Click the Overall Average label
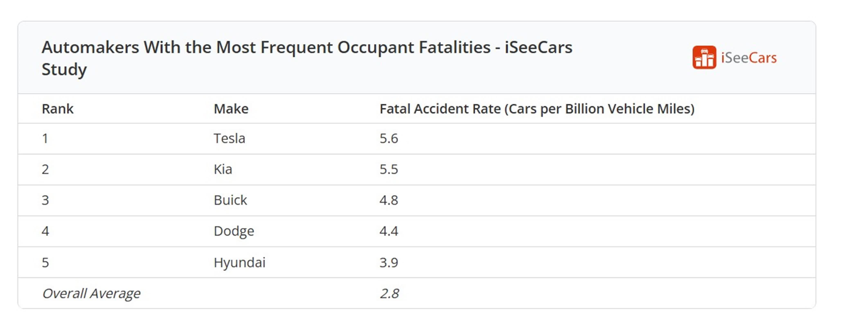 [91, 293]
